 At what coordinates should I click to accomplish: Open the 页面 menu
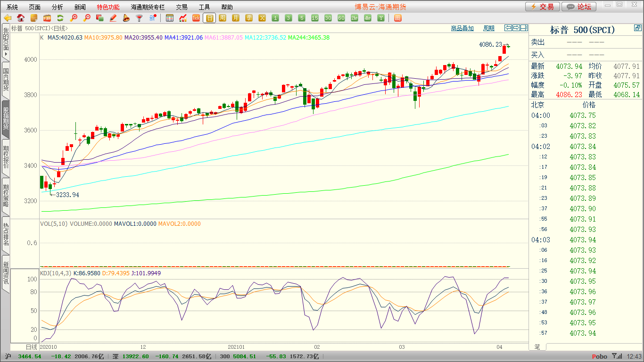pos(34,7)
